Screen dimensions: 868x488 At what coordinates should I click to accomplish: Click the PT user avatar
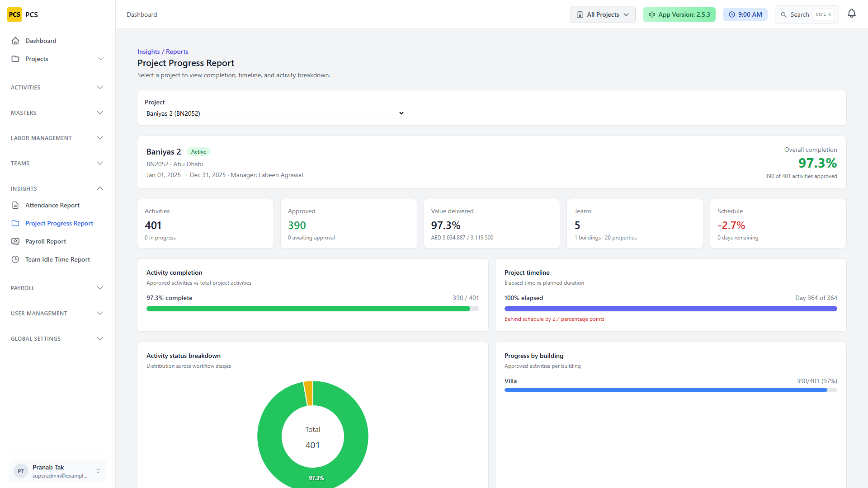[21, 471]
